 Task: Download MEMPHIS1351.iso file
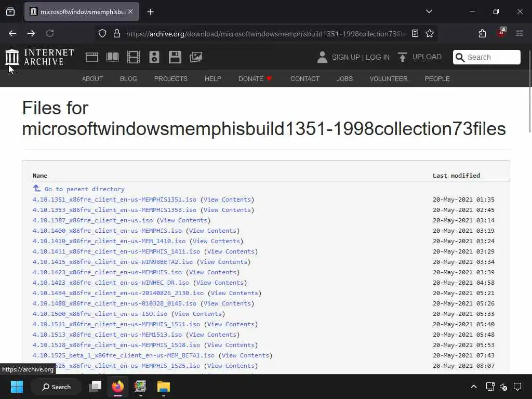(x=114, y=199)
